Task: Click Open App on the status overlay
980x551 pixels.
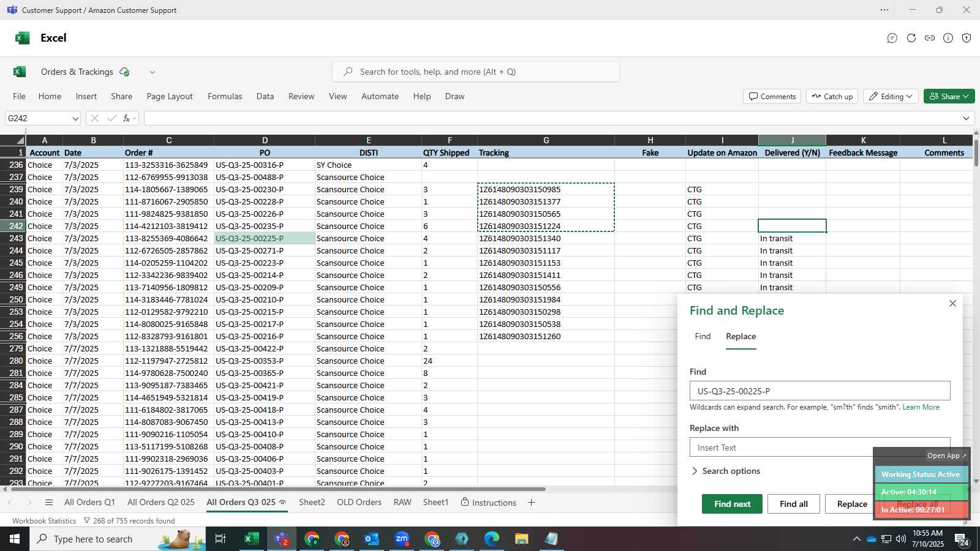Action: point(946,455)
